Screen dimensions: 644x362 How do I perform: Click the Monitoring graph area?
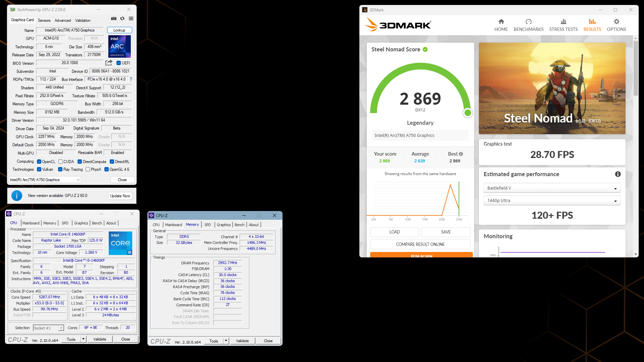552,252
